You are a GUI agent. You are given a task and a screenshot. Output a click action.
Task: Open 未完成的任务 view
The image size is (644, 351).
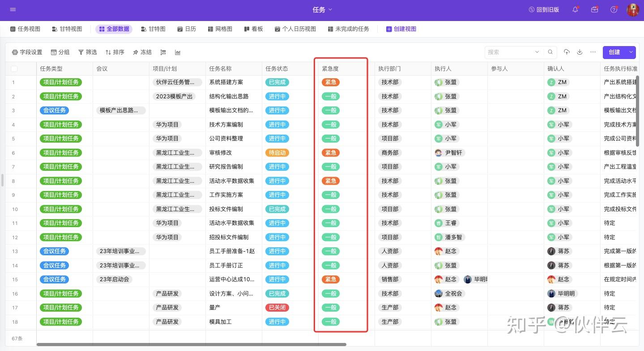349,29
